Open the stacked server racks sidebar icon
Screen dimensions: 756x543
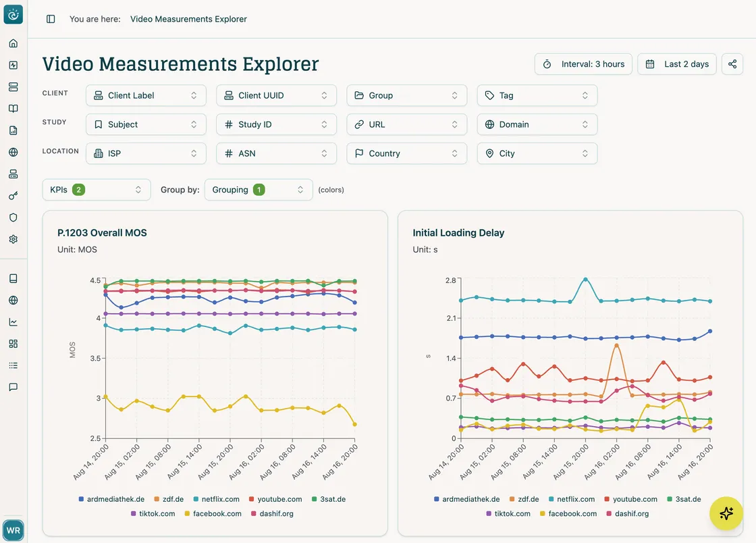(x=13, y=87)
